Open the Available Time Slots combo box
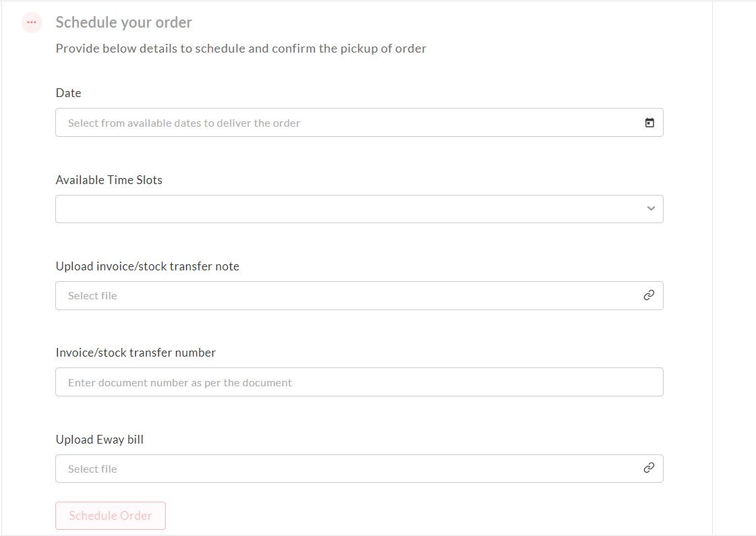 pyautogui.click(x=359, y=209)
